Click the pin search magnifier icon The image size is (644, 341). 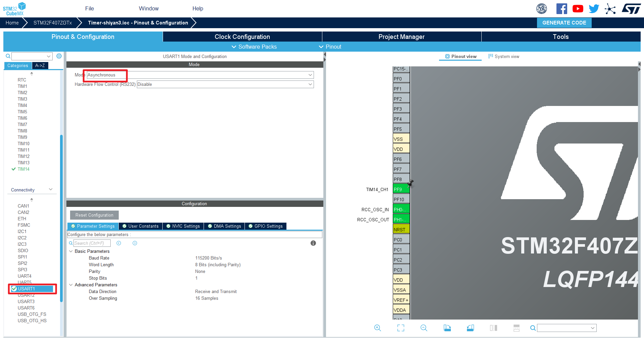click(x=533, y=328)
